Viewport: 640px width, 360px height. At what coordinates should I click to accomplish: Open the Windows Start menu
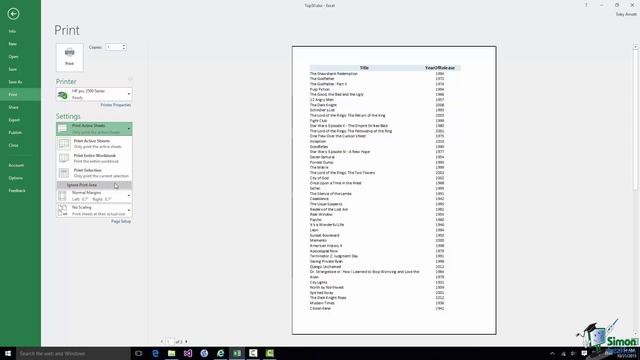click(x=8, y=353)
